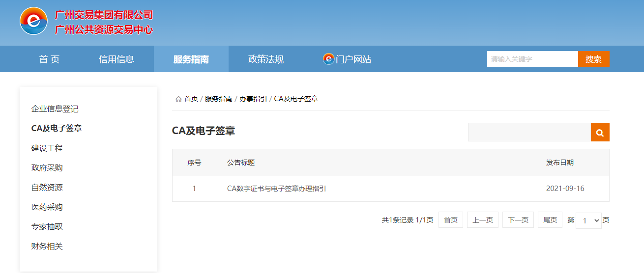
Task: Click the Guangzhou trading center logo icon
Action: coord(33,21)
